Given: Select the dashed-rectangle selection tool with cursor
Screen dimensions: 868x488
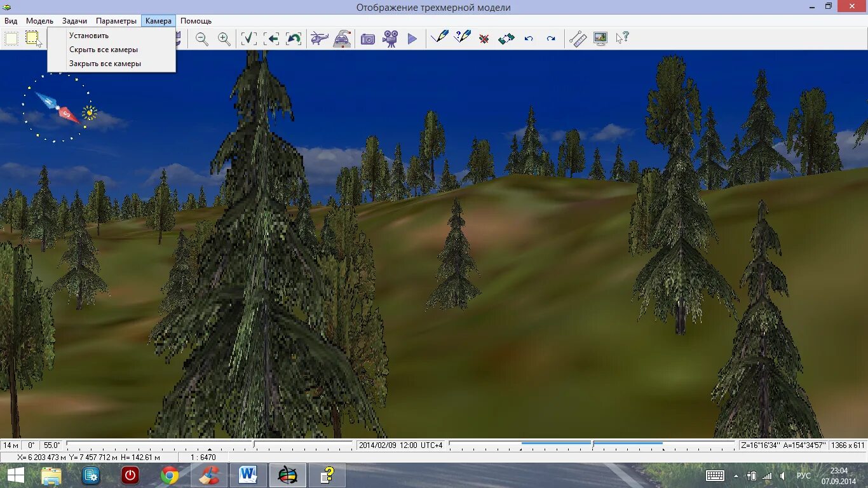Looking at the screenshot, I should (33, 39).
